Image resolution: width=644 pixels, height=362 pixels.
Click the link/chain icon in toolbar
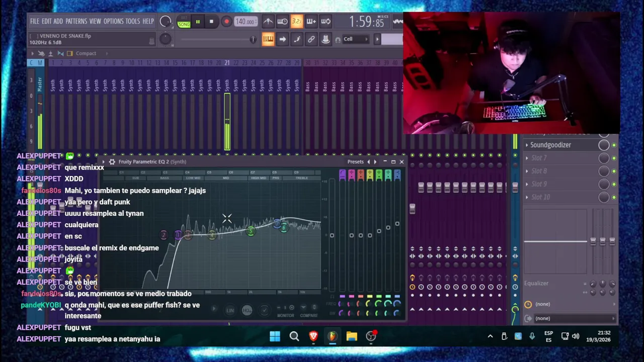tap(311, 39)
